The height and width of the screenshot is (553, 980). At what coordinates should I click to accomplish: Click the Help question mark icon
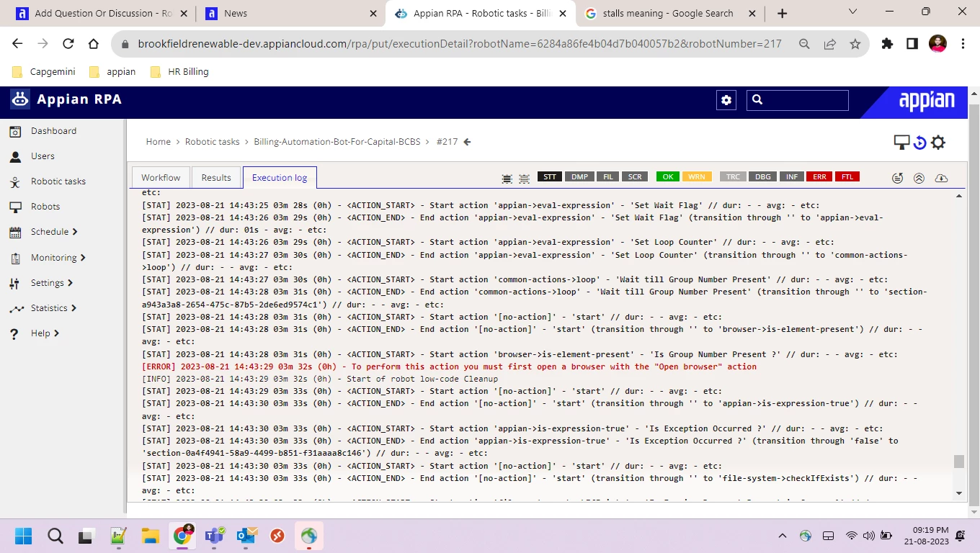point(14,334)
